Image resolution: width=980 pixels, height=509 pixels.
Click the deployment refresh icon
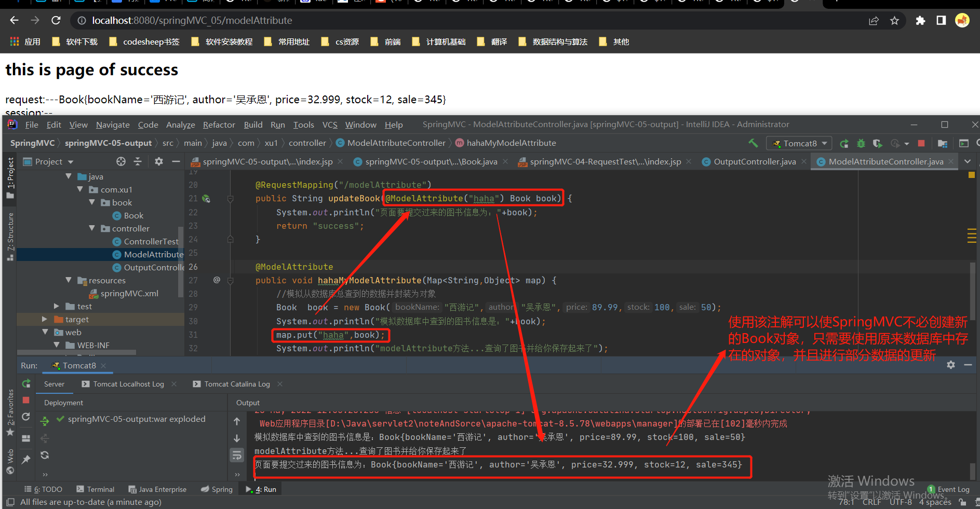45,455
